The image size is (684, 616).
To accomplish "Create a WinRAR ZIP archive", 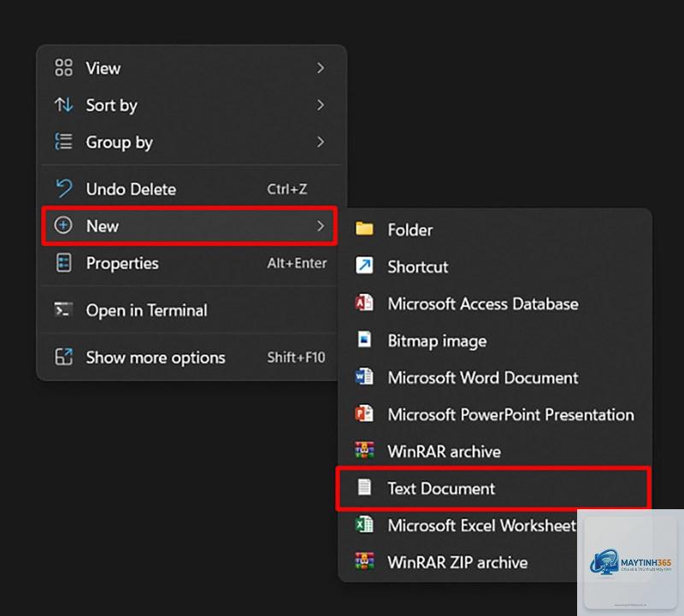I will tap(460, 562).
